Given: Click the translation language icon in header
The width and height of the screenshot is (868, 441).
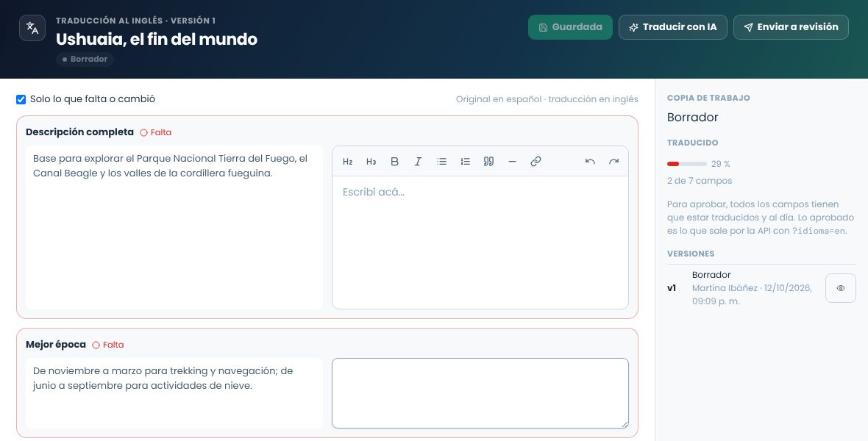Looking at the screenshot, I should click(x=32, y=28).
